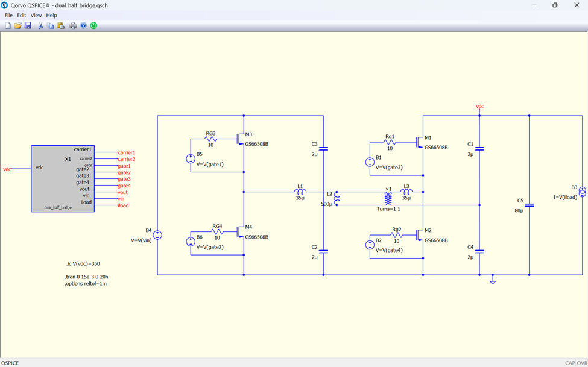Open the Edit menu
Viewport: 588px width, 367px height.
click(21, 15)
